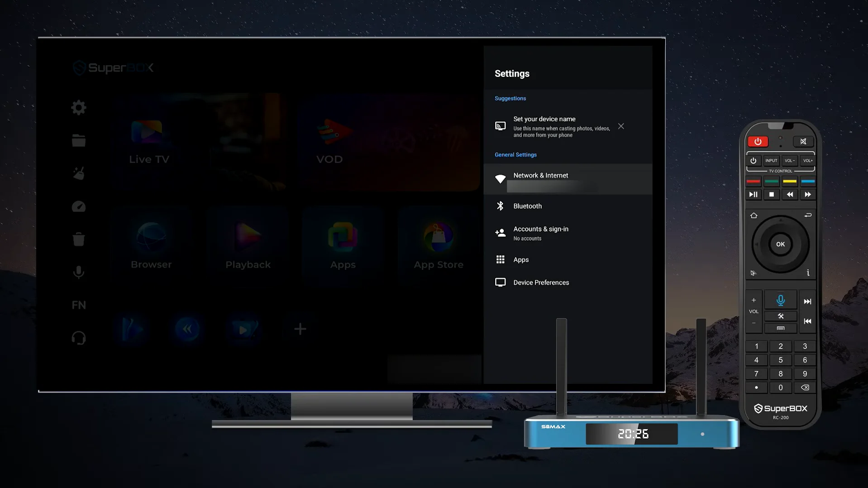Open Bluetooth settings
The width and height of the screenshot is (868, 488).
coord(568,206)
